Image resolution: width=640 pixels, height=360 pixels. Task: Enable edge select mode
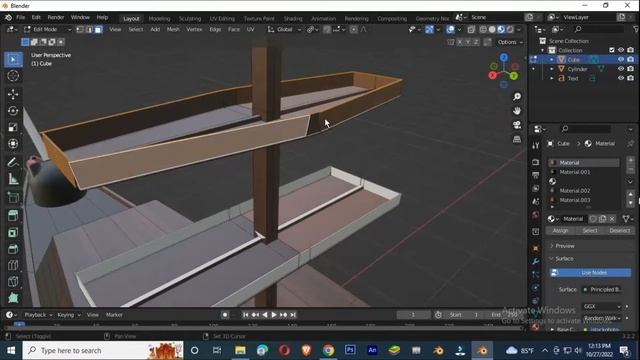pyautogui.click(x=89, y=29)
